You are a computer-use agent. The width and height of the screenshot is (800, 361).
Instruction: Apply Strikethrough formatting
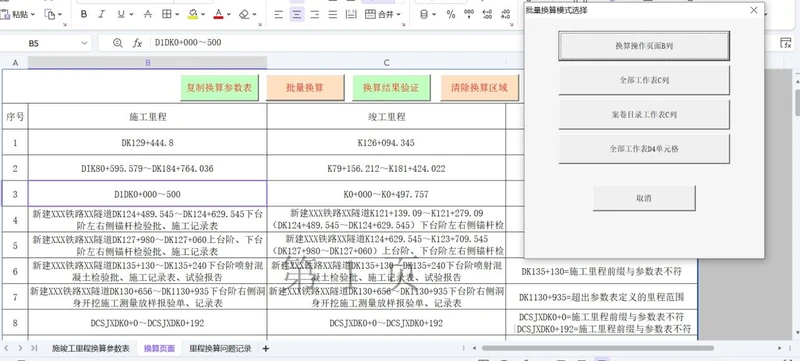(147, 14)
